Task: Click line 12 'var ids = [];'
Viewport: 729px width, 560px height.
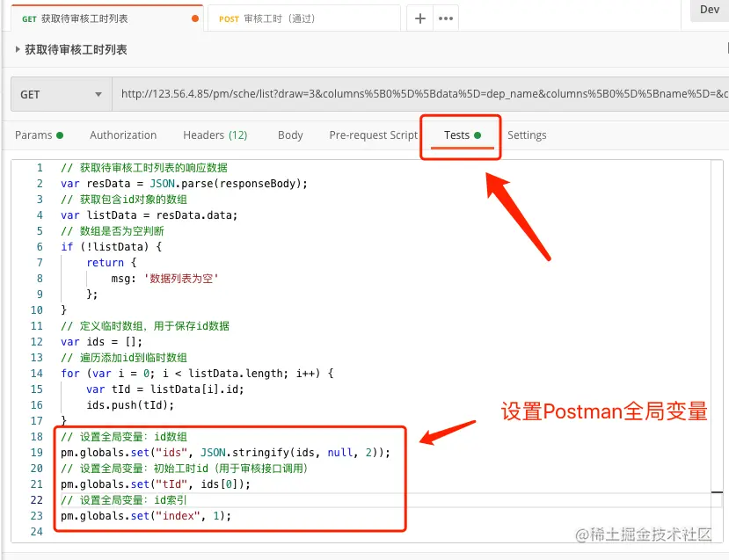Action: (101, 342)
